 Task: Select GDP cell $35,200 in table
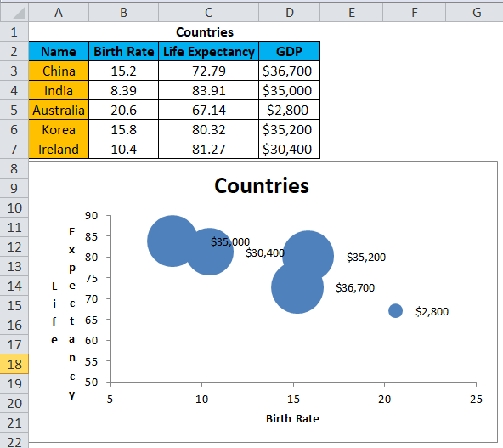(290, 130)
